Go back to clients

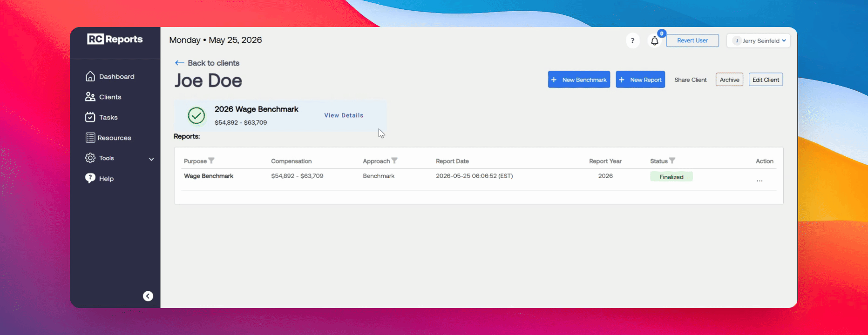coord(207,63)
